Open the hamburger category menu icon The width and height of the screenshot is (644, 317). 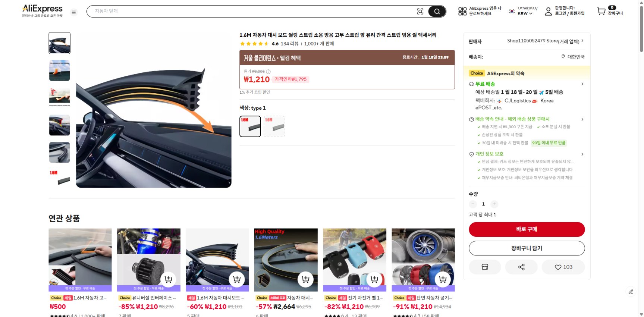coord(74,12)
